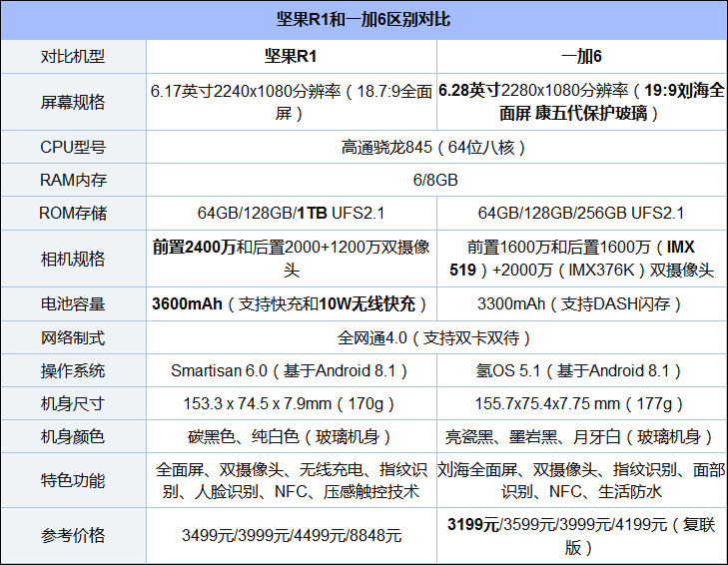The image size is (728, 565).
Task: Click the 64GB/128GB/1TB UFS2.1 cell
Action: point(292,213)
